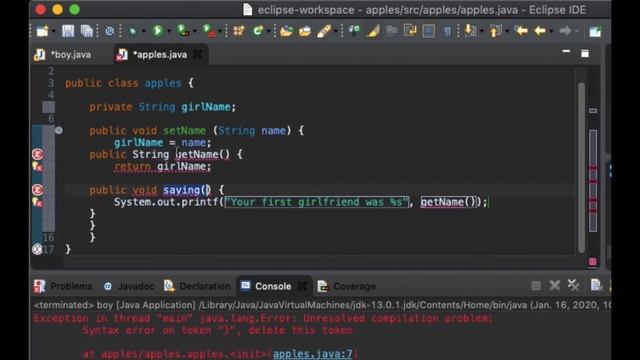Open the Debug configurations dropdown
Image resolution: width=640 pixels, height=360 pixels.
click(x=144, y=31)
